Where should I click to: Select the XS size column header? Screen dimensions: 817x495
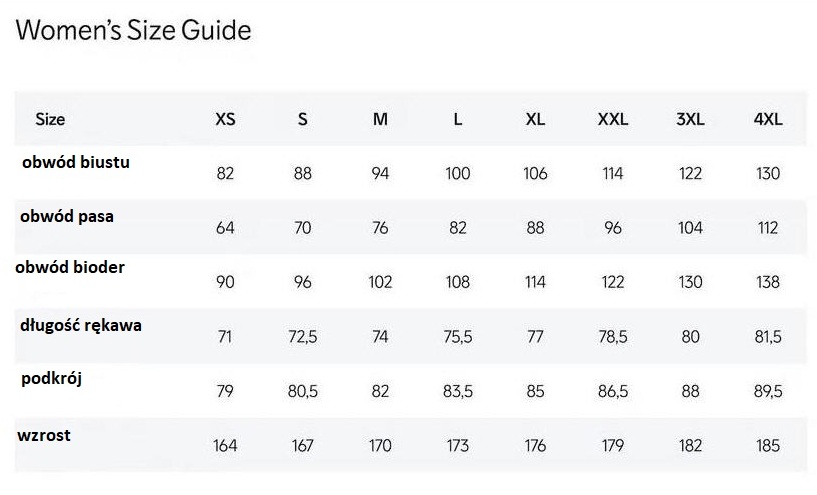tap(226, 119)
